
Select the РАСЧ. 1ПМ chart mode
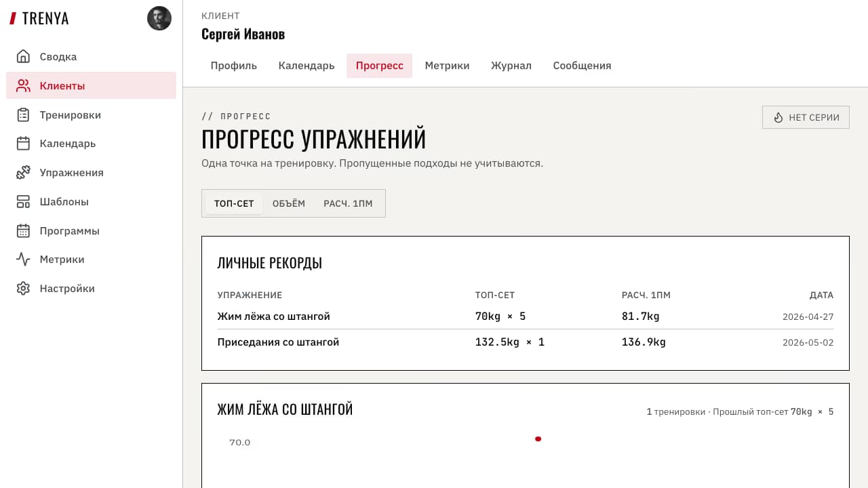point(348,203)
